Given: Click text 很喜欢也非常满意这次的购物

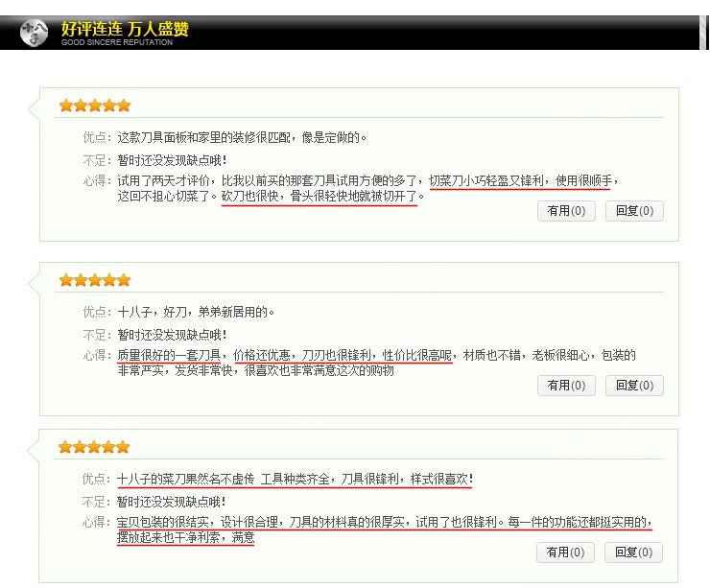Looking at the screenshot, I should 319,370.
